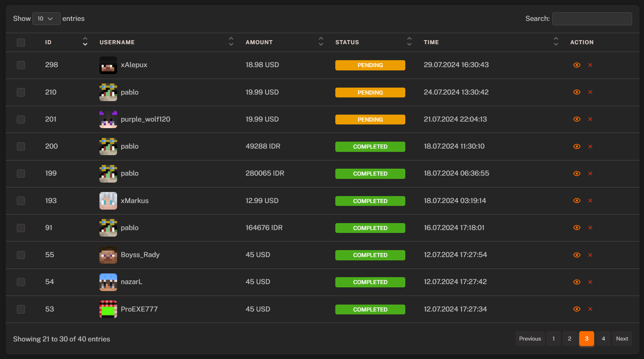Go to page 1
Viewport: 644px width, 359px height.
tap(554, 339)
